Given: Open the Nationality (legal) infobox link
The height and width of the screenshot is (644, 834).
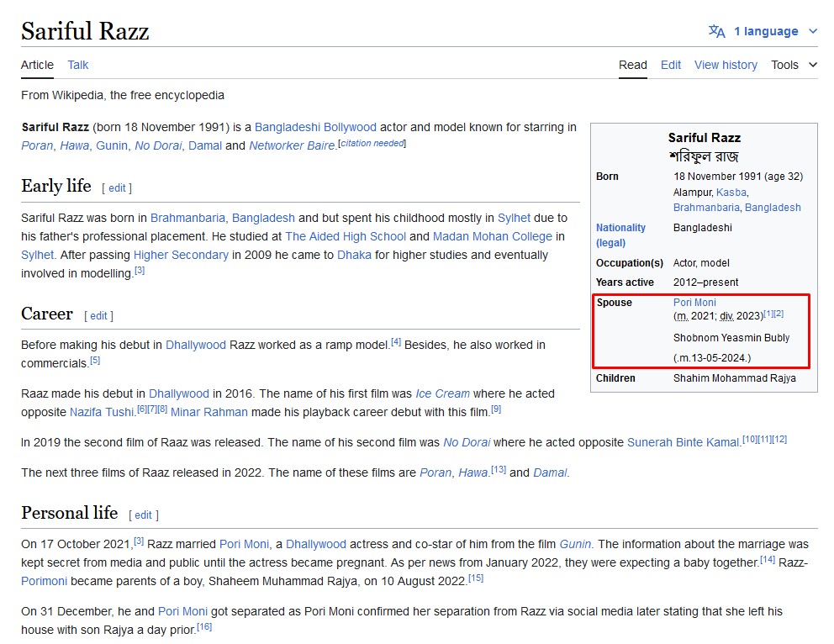Looking at the screenshot, I should tap(620, 235).
